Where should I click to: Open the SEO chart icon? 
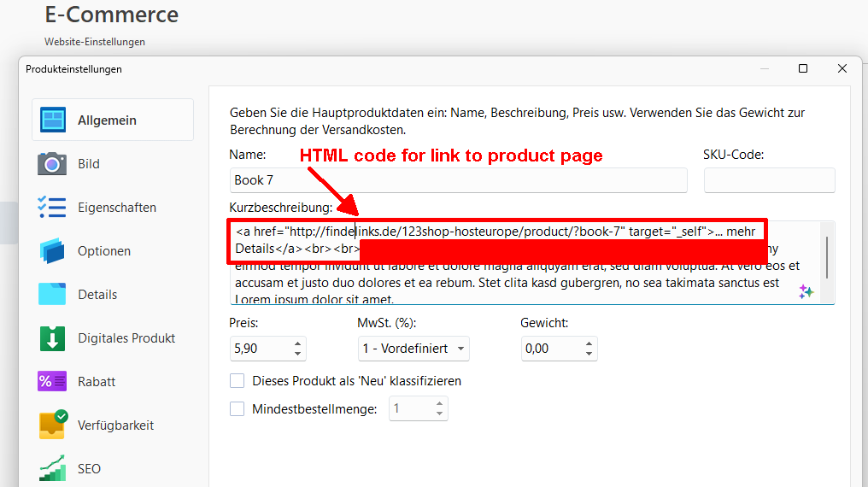click(x=53, y=468)
